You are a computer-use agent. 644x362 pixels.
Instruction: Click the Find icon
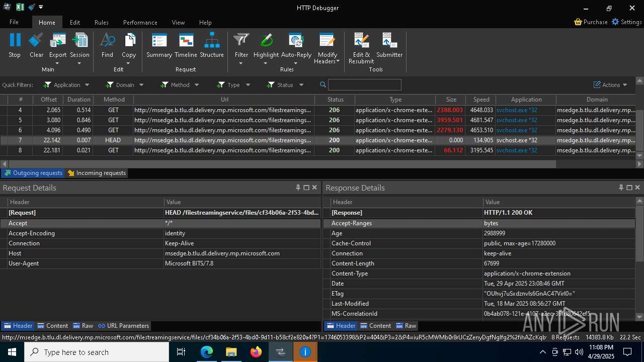click(107, 40)
